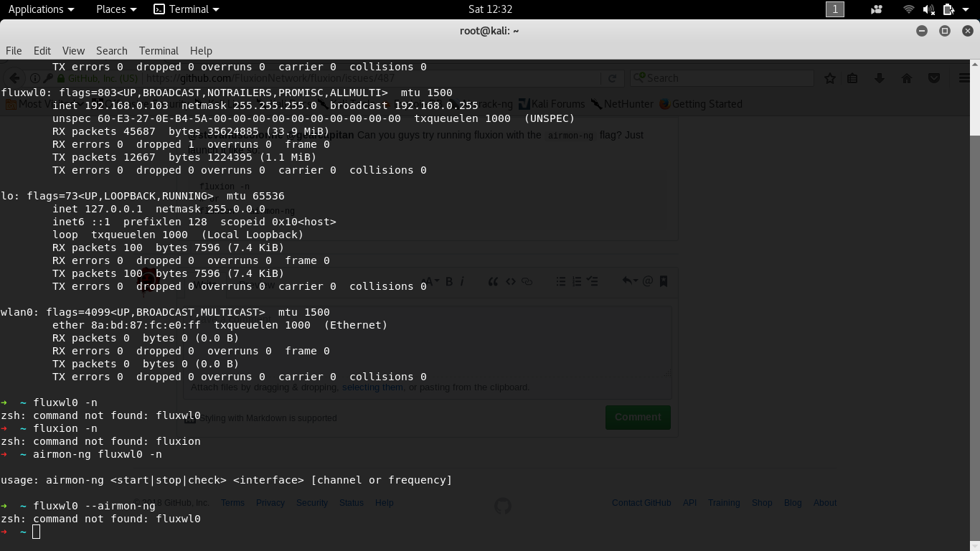Select workspace 1 indicator in the top panel
Viewport: 980px width, 551px height.
point(835,9)
